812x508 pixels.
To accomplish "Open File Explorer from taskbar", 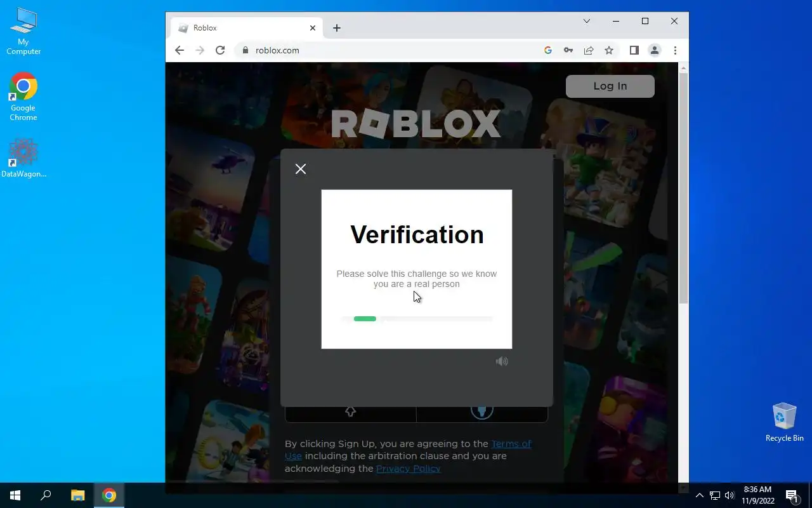I will (x=77, y=495).
